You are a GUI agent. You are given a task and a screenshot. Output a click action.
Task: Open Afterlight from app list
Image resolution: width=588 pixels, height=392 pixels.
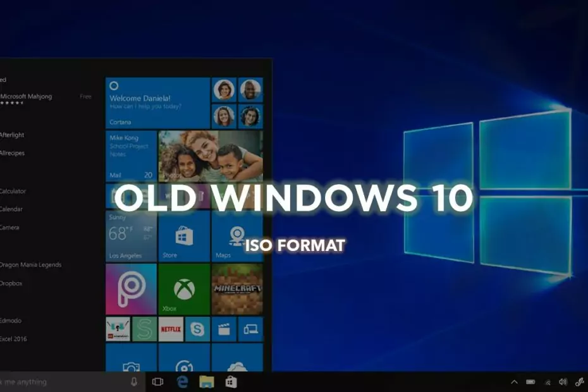pyautogui.click(x=12, y=135)
